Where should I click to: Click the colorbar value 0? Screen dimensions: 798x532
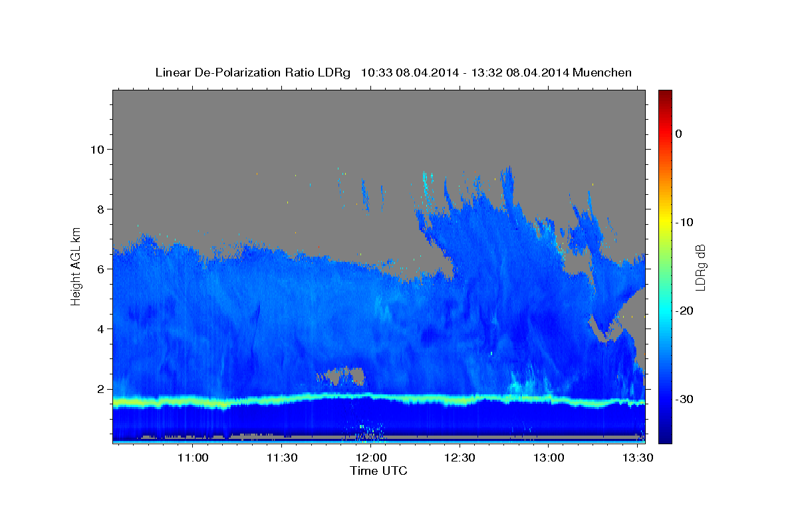tap(678, 134)
